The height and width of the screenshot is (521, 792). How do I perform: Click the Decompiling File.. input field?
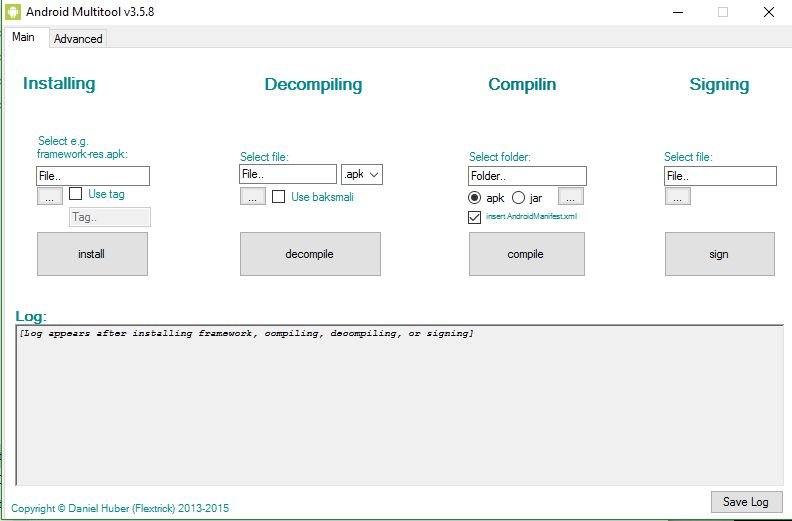(x=288, y=174)
